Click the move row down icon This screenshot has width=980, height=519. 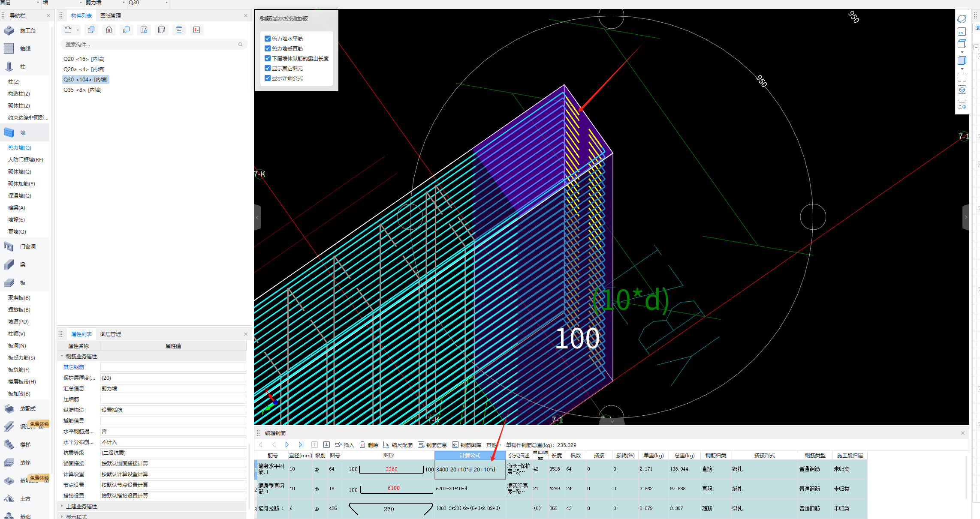coord(326,445)
